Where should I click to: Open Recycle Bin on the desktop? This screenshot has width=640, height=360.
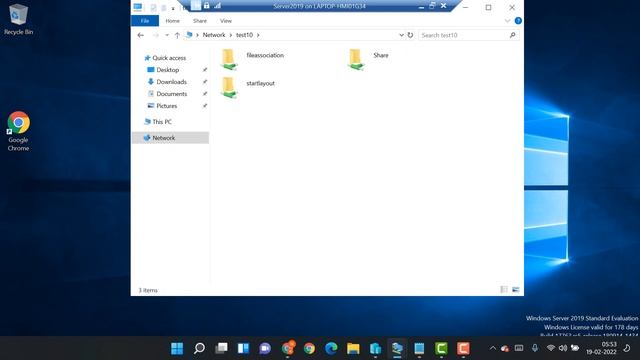point(18,19)
